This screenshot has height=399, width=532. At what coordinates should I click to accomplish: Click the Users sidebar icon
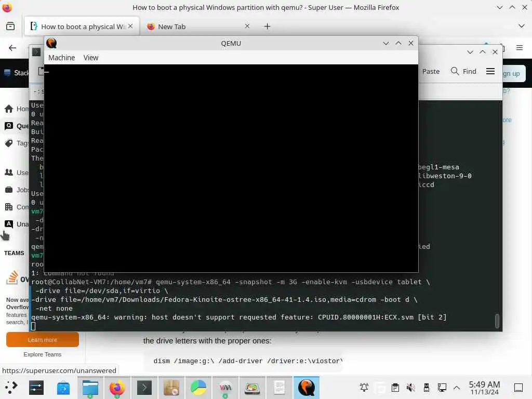click(9, 172)
